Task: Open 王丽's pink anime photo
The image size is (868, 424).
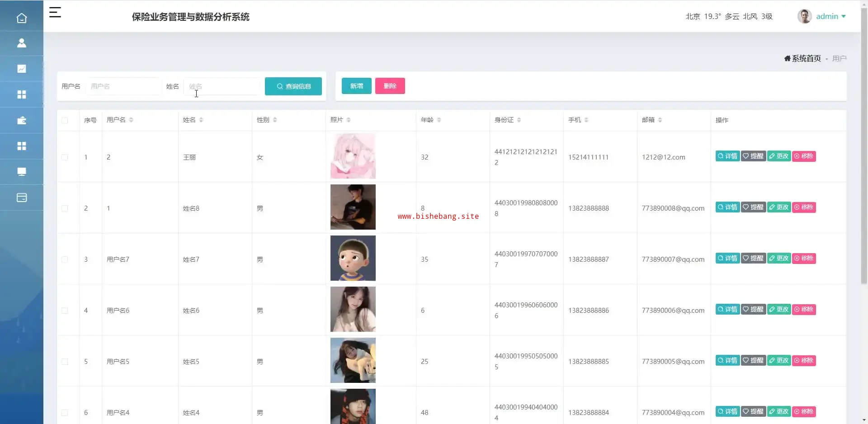Action: pyautogui.click(x=353, y=156)
